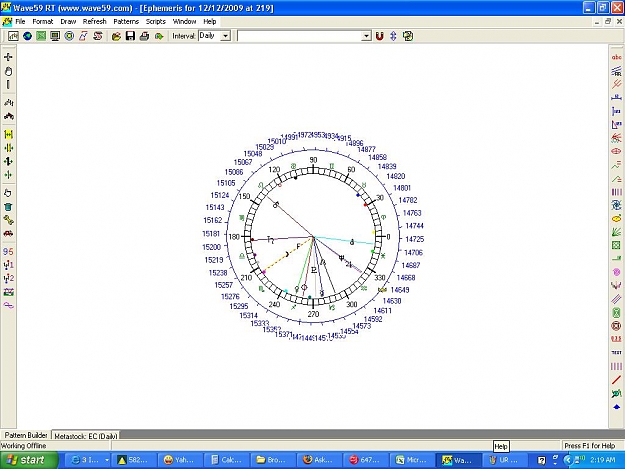Select the crosshair pointer tool in left toolbar

click(8, 57)
